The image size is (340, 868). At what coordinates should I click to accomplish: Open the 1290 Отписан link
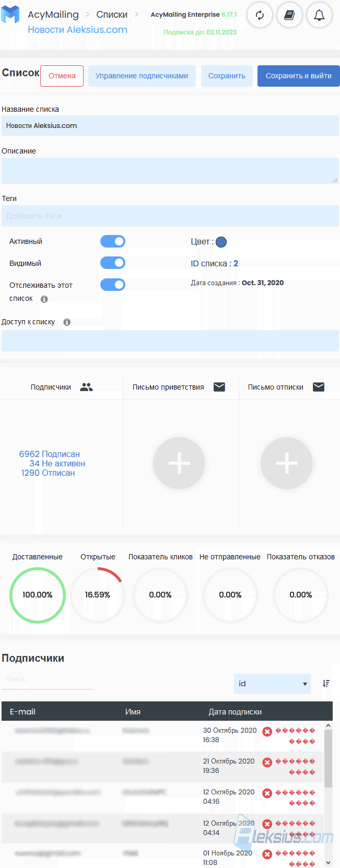(x=48, y=473)
